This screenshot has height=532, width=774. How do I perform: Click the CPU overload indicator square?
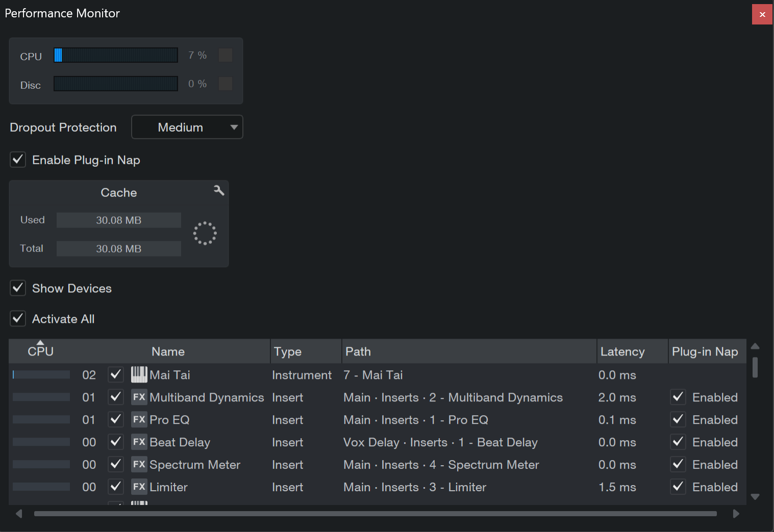[226, 55]
